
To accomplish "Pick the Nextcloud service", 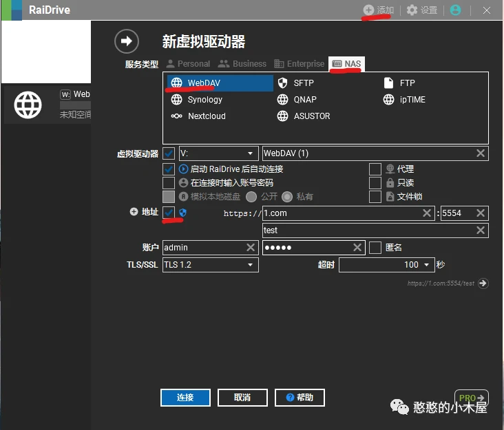I will pyautogui.click(x=198, y=116).
